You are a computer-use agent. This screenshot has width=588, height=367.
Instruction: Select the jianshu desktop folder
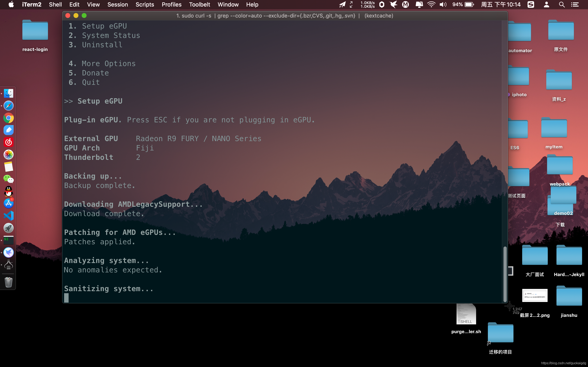tap(569, 296)
